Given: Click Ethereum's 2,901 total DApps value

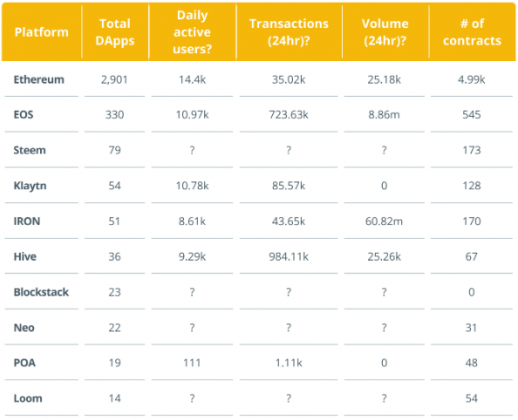Looking at the screenshot, I should (114, 80).
